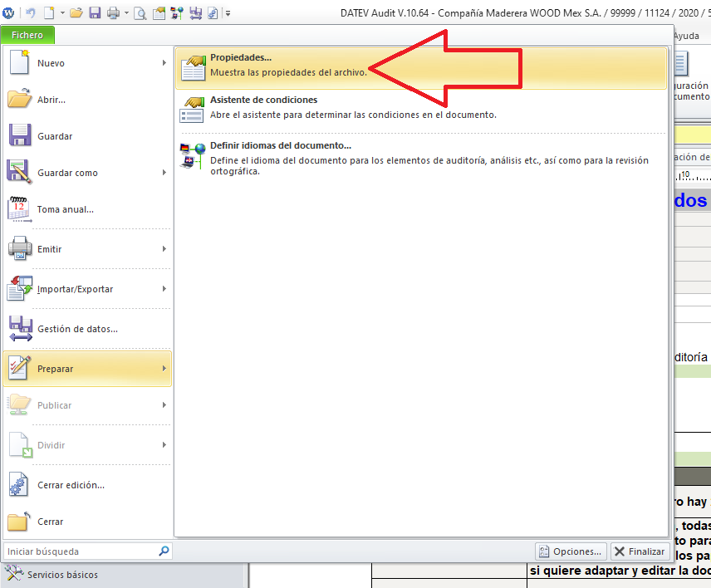Click the Guardar como diskette-and-pencil icon
Viewport: 711px width, 588px height.
(19, 172)
